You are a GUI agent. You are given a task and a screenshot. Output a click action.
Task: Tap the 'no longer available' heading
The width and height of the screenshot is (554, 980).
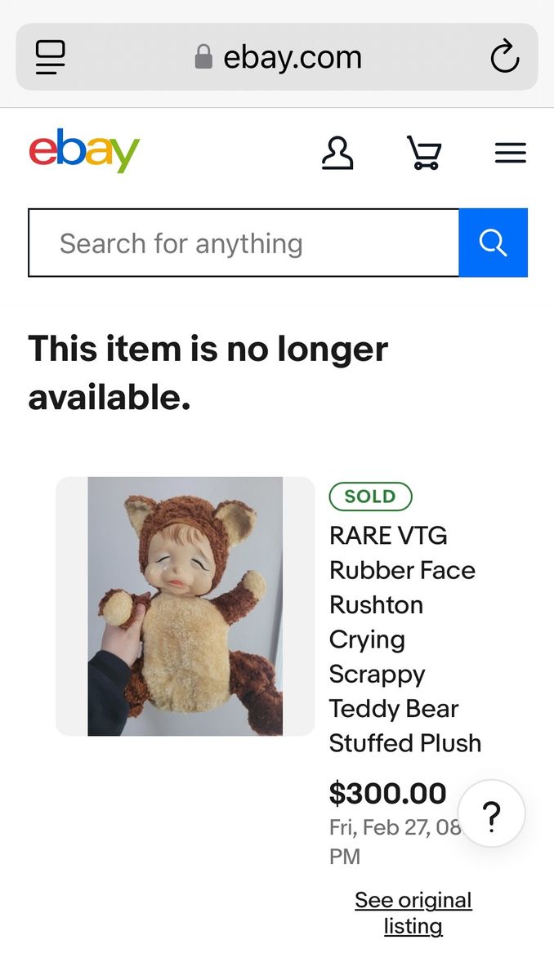(x=208, y=373)
